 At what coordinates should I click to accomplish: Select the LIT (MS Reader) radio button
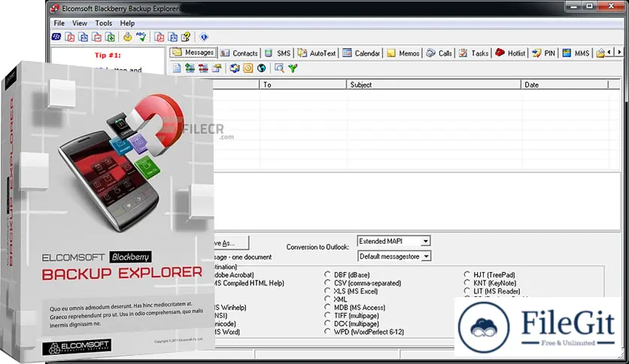click(466, 291)
